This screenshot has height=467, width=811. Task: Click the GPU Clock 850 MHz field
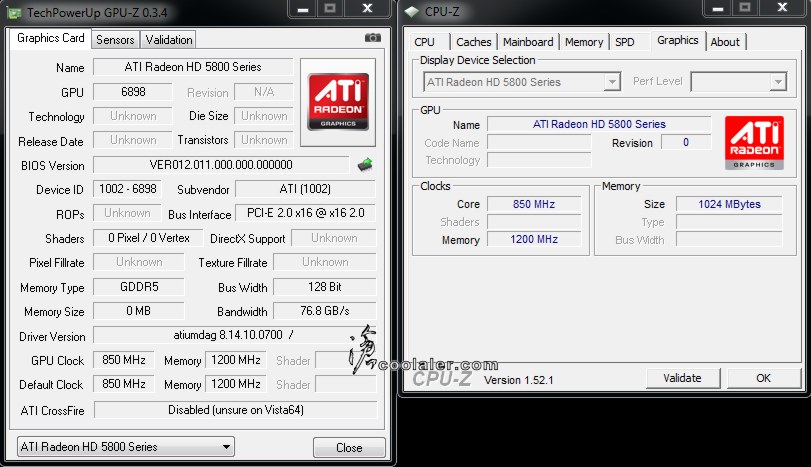[124, 360]
